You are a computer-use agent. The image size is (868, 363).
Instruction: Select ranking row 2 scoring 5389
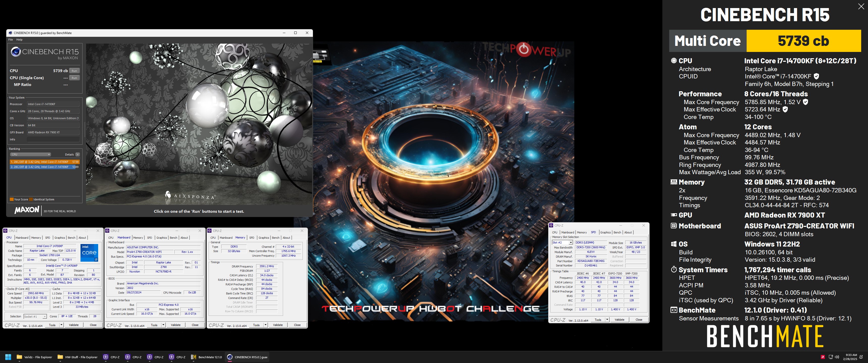pos(44,167)
